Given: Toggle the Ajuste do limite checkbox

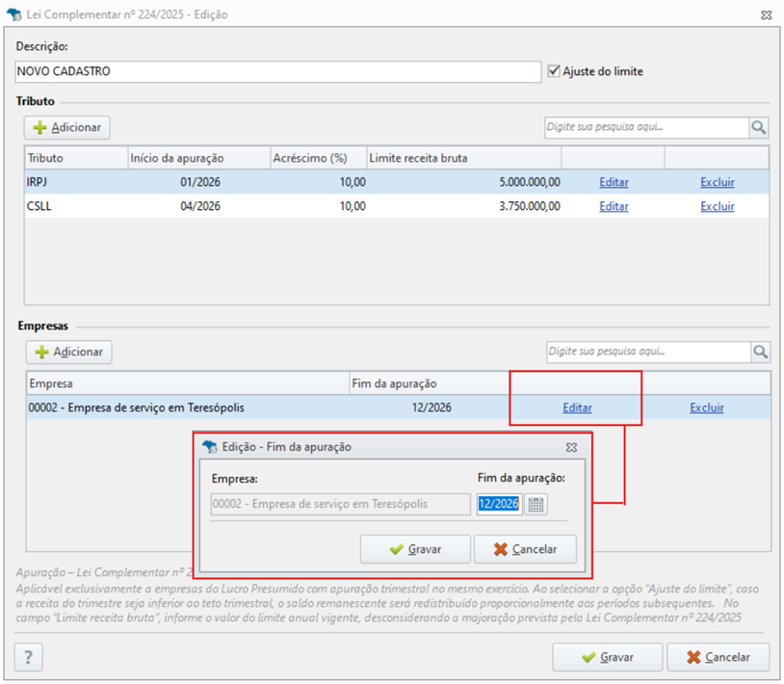Looking at the screenshot, I should [x=554, y=71].
